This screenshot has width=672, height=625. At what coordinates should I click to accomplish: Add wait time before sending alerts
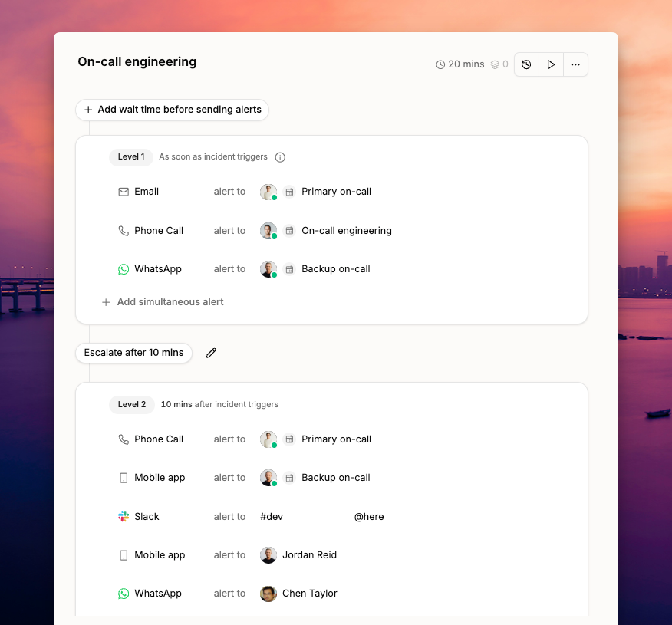point(173,110)
